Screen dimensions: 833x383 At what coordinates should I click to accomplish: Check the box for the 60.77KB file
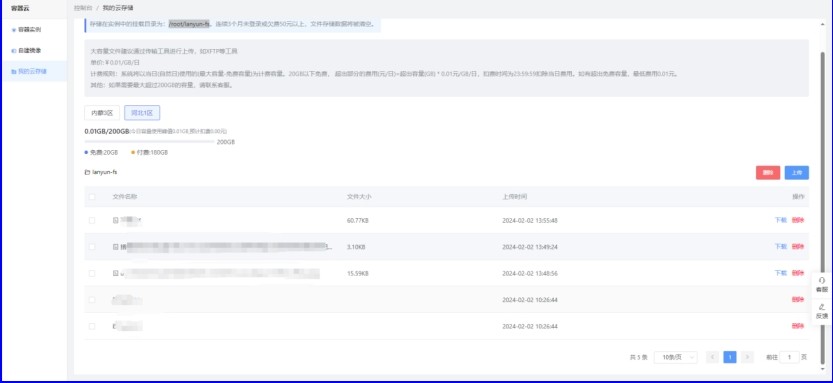tap(92, 220)
